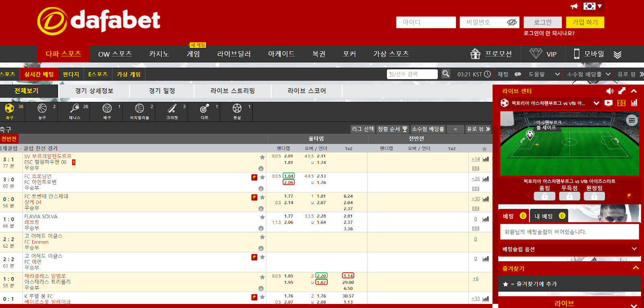Open +14 more markets link
Screen dimensions: 644x308
pos(476,159)
